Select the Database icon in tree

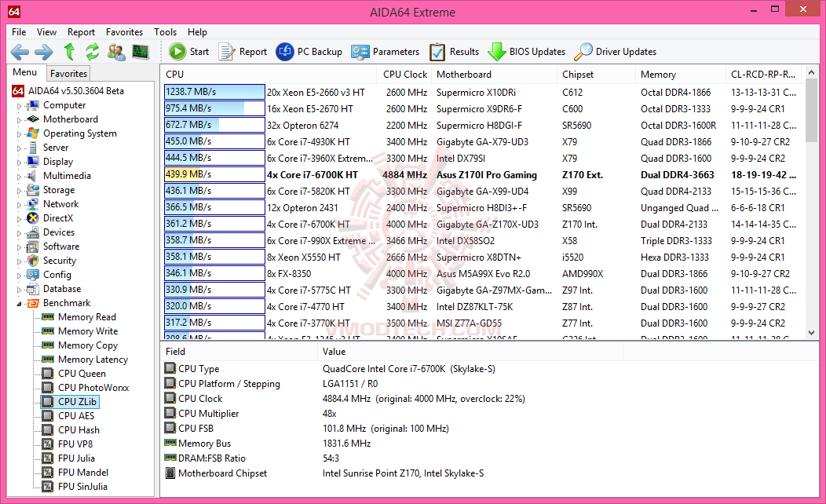click(x=33, y=289)
